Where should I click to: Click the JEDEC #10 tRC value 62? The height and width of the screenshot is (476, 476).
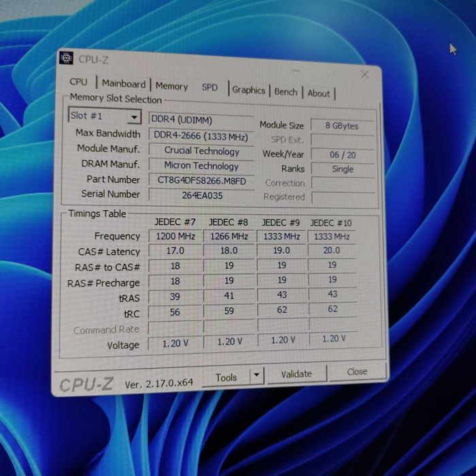(333, 309)
